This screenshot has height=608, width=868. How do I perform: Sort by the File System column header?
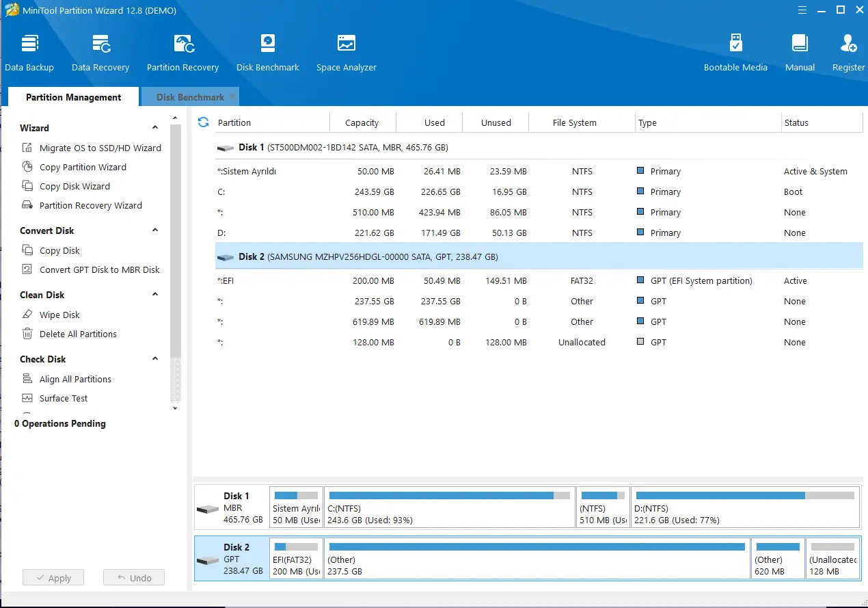coord(582,122)
